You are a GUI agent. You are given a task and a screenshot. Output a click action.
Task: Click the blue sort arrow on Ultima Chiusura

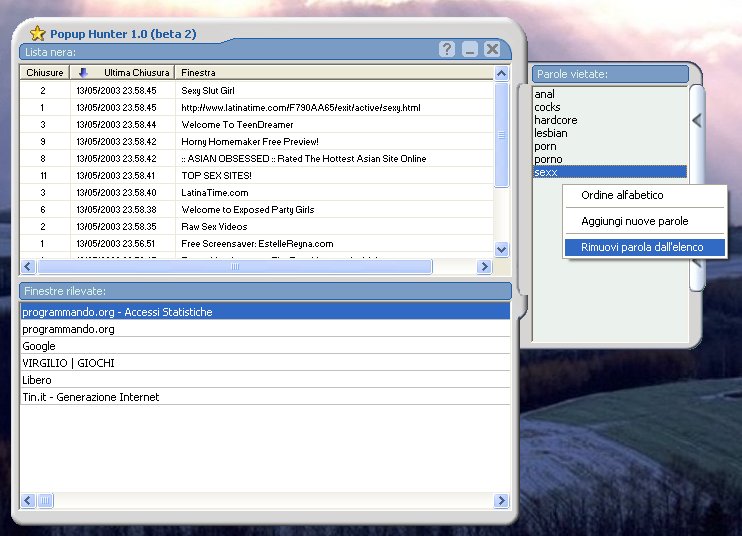click(83, 73)
